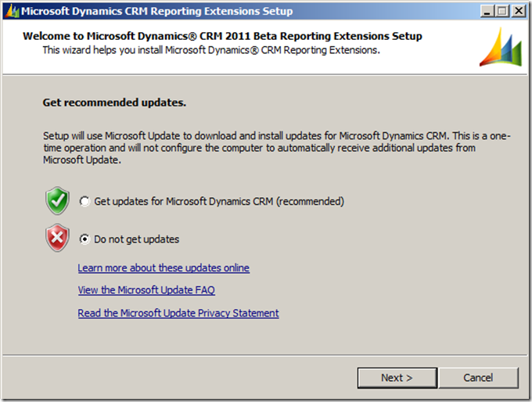Select the Get updates (recommended) radio button
The height and width of the screenshot is (402, 532).
(84, 202)
